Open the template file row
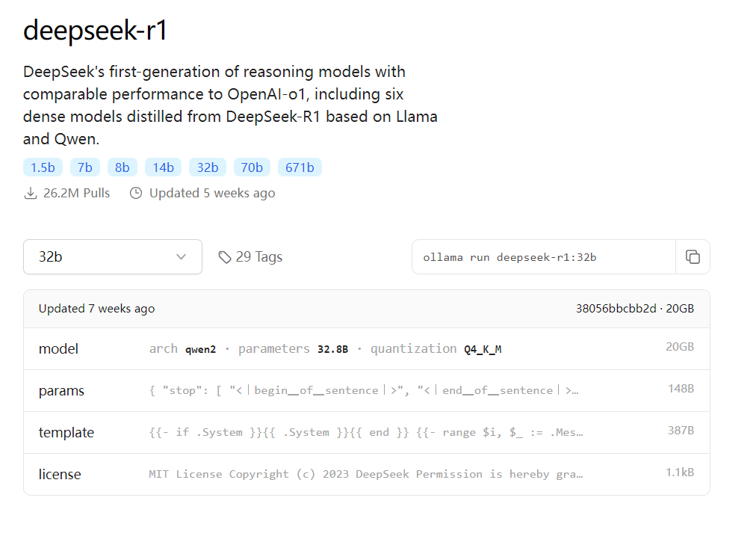This screenshot has height=542, width=756. (x=366, y=432)
